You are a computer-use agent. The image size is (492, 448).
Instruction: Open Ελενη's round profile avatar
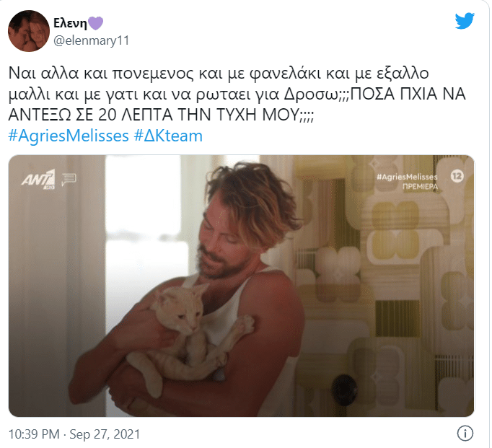pyautogui.click(x=29, y=31)
